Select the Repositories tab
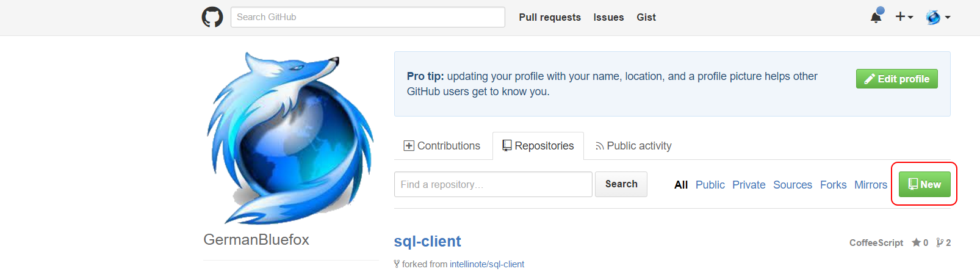This screenshot has width=980, height=274. (538, 146)
